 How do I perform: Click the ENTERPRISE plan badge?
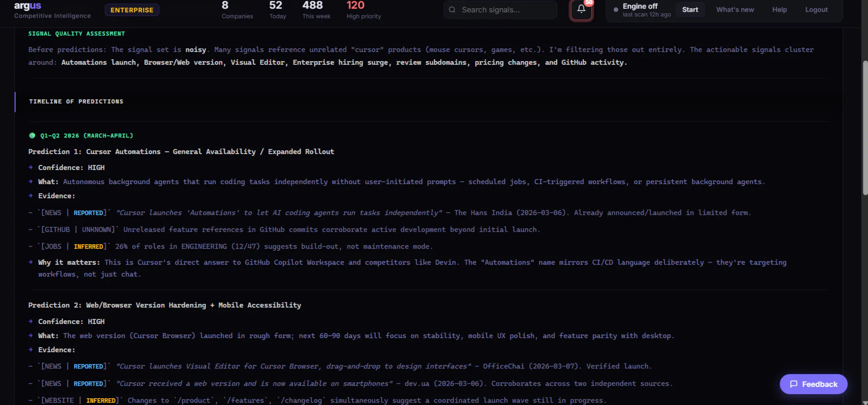(x=132, y=10)
